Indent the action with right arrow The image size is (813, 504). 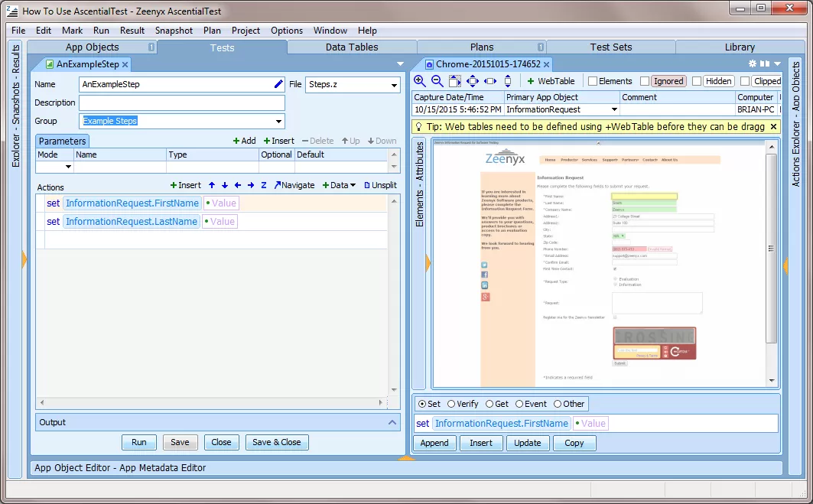click(251, 185)
